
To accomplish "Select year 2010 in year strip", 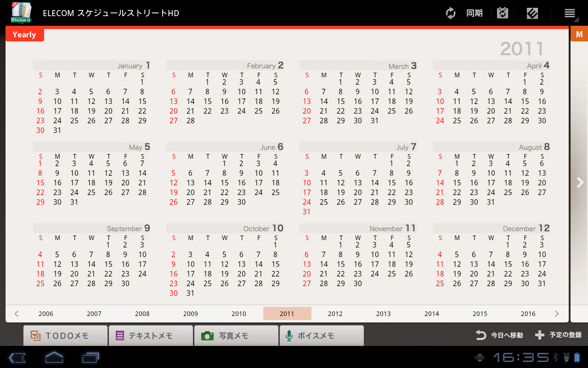I will click(239, 314).
